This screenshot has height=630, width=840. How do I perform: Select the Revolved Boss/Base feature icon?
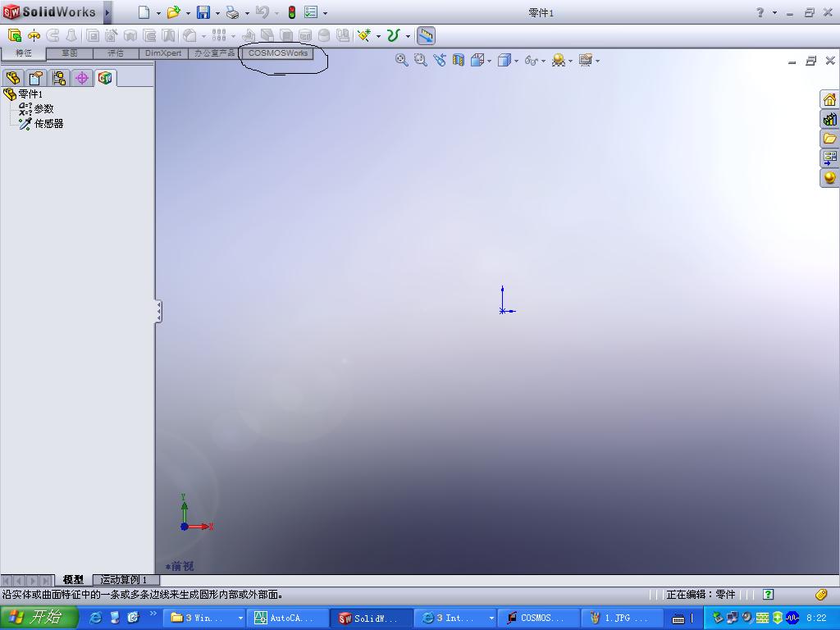34,36
